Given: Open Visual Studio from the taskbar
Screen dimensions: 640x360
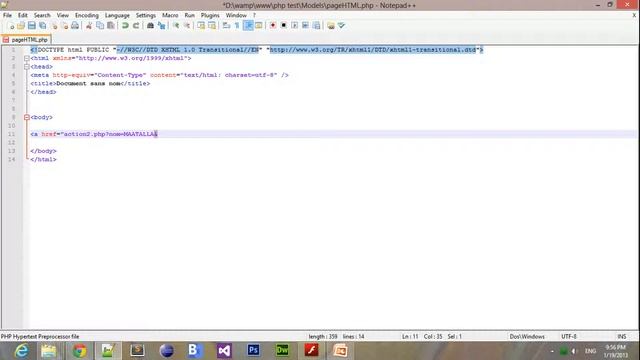Looking at the screenshot, I should pyautogui.click(x=224, y=351).
